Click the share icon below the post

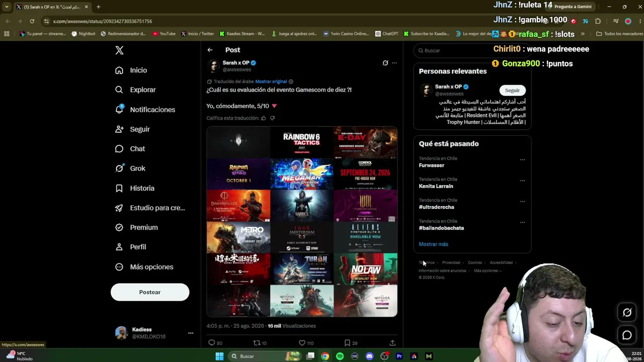pyautogui.click(x=392, y=343)
